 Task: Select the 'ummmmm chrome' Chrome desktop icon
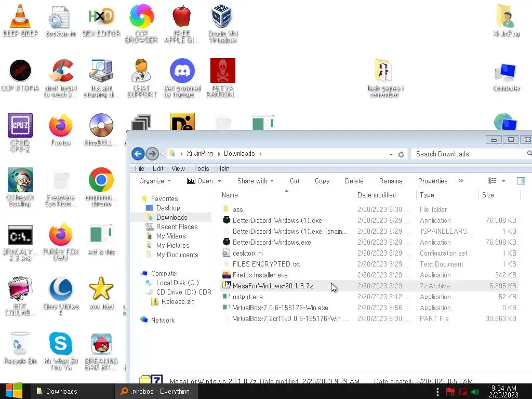101,187
